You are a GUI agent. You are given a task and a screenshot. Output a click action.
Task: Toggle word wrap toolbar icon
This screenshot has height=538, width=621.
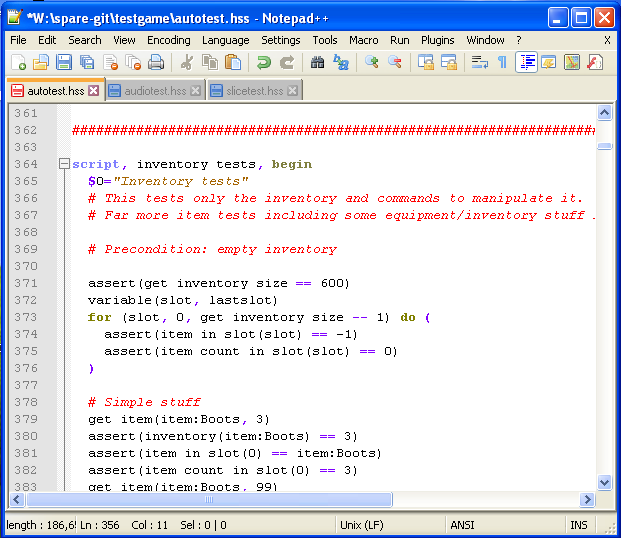click(x=479, y=63)
